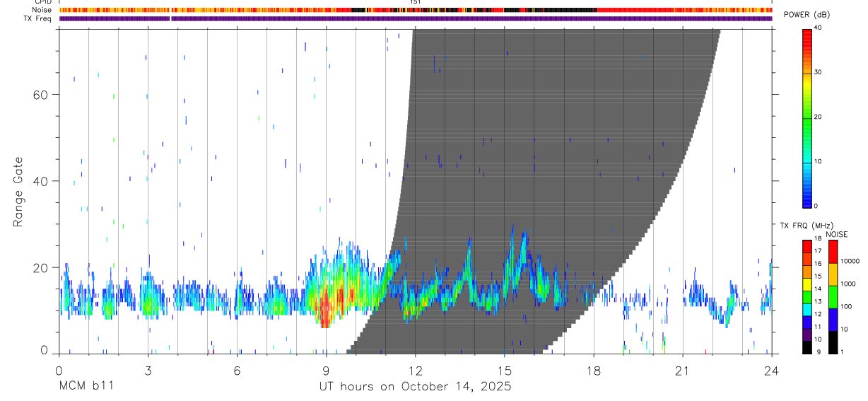The height and width of the screenshot is (401, 868).
Task: Select the amber 1000-10000 NOISE swatch
Action: click(x=833, y=274)
